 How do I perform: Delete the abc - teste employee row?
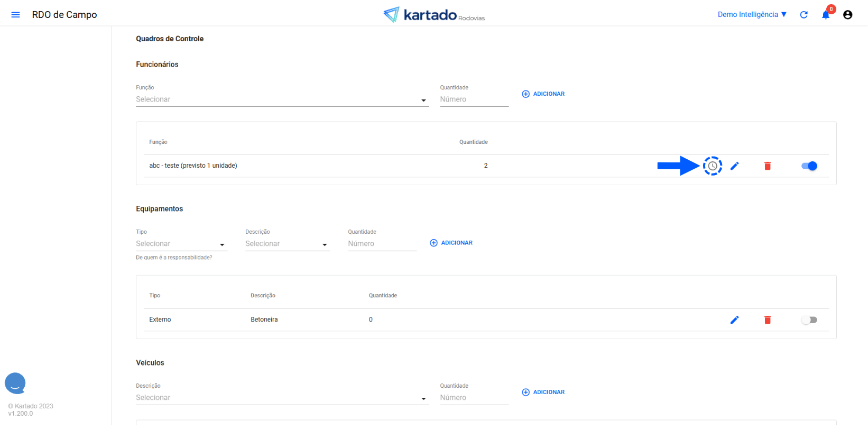click(x=767, y=166)
